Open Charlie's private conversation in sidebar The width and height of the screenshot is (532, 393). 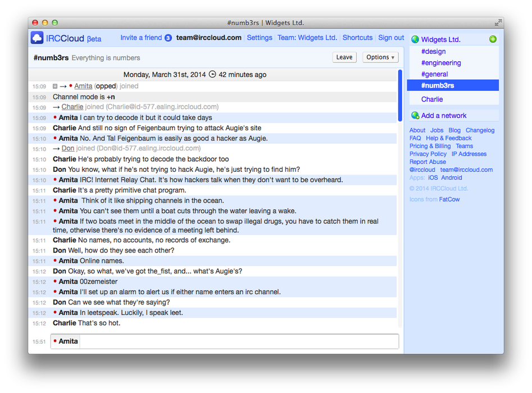point(432,99)
